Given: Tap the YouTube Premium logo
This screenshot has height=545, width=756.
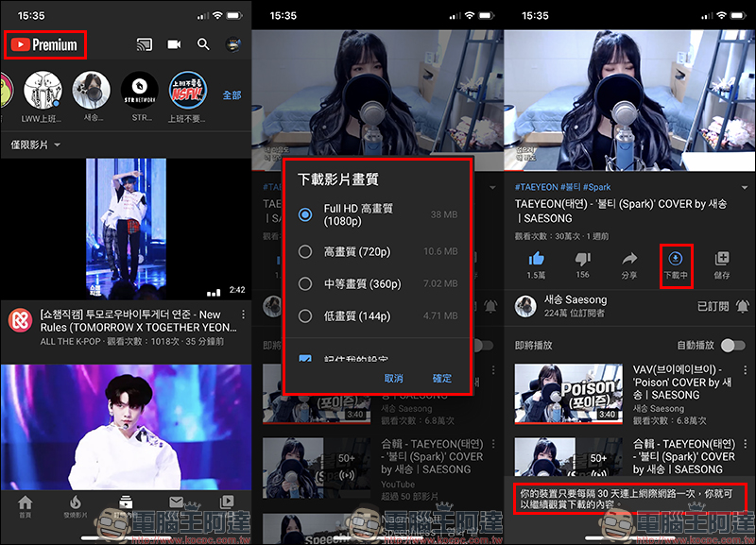Looking at the screenshot, I should pos(44,44).
